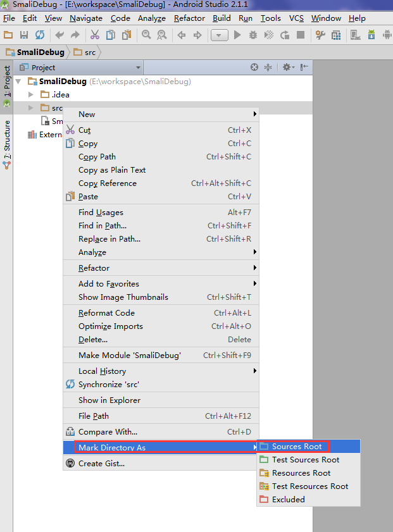Click Scroll from Source target icon
This screenshot has width=393, height=532.
click(254, 67)
